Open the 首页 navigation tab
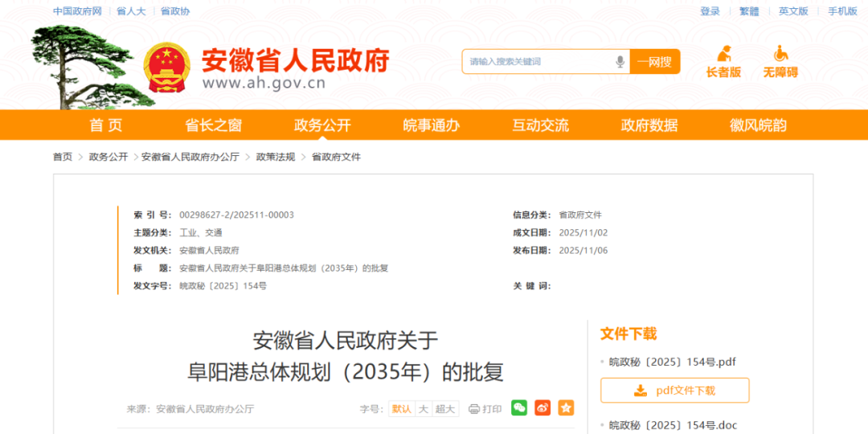 pyautogui.click(x=106, y=125)
